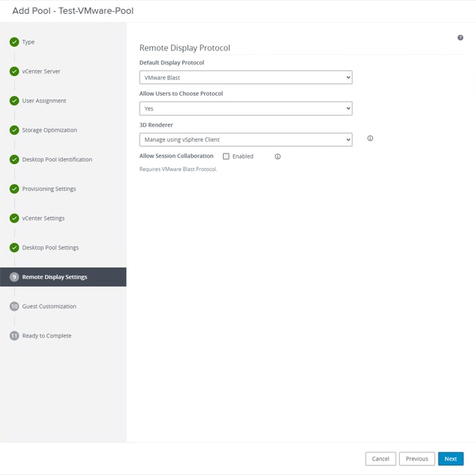Go to User Assignment step
Screen dimensions: 476x475
click(x=44, y=101)
